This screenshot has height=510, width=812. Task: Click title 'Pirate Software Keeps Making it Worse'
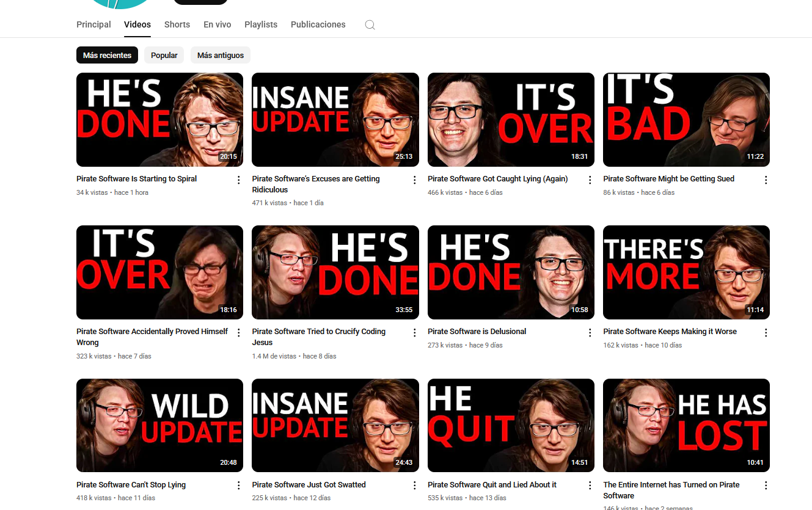(670, 332)
